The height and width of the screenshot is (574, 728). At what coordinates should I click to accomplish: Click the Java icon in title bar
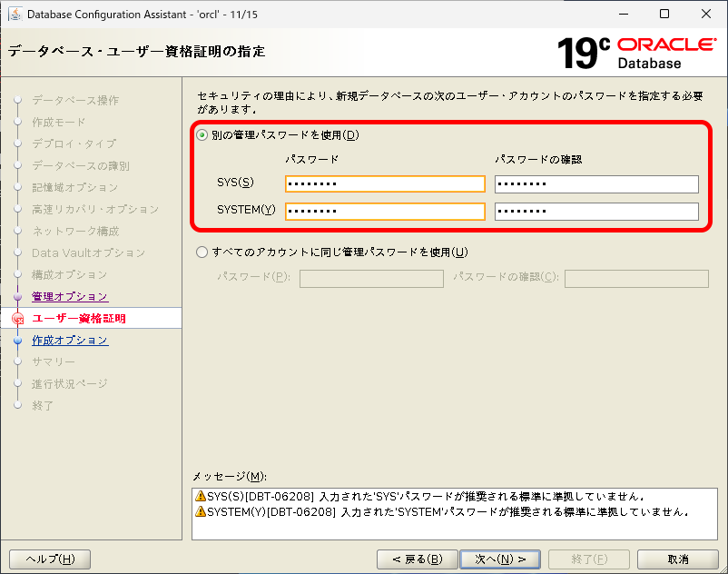(x=15, y=14)
